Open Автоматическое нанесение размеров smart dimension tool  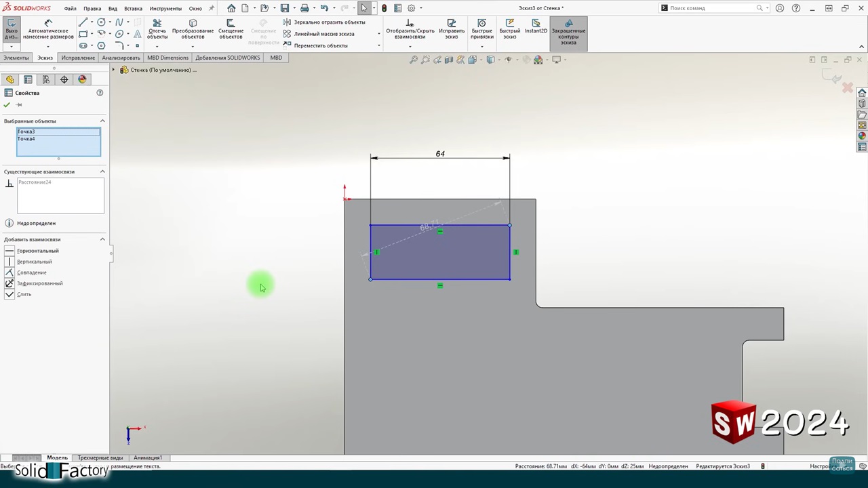(x=48, y=30)
